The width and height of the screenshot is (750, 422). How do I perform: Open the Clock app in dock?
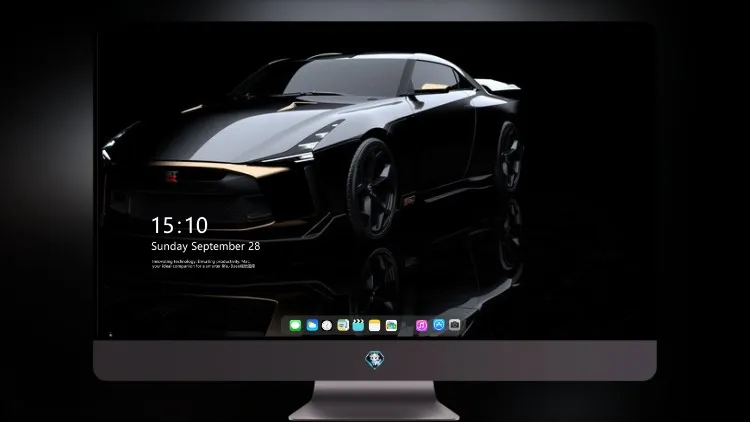pos(327,326)
